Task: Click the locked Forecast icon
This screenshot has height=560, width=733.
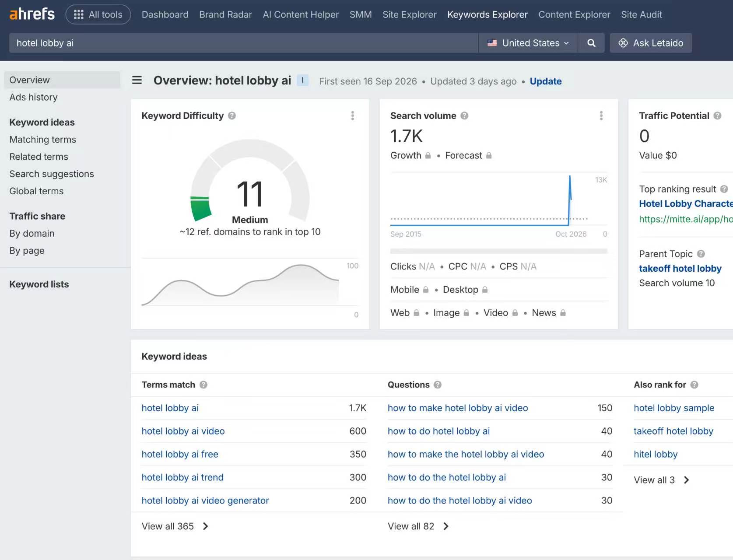Action: 489,155
